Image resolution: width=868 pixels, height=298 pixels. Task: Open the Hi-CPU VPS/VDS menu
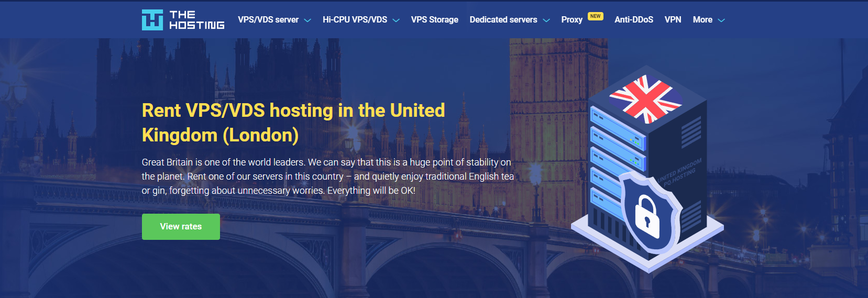click(x=355, y=20)
